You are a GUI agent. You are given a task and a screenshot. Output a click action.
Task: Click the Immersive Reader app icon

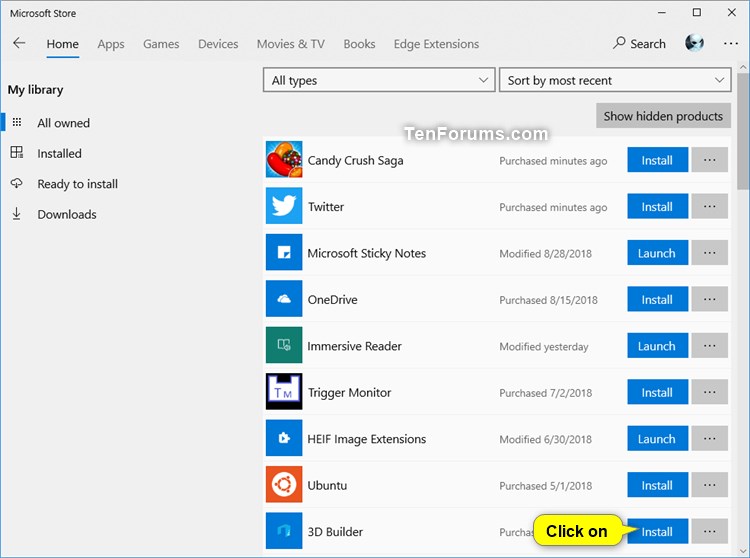(x=284, y=345)
